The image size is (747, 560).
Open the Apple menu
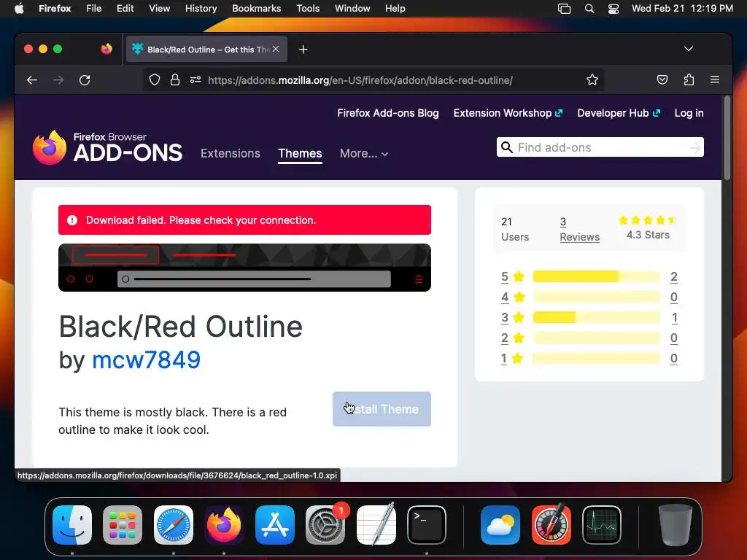coord(19,9)
